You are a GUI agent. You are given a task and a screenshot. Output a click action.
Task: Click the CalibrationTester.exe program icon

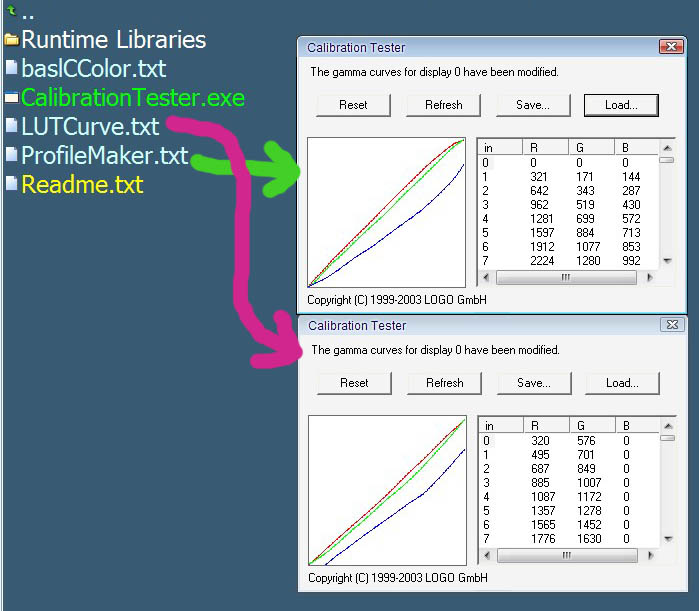click(12, 97)
